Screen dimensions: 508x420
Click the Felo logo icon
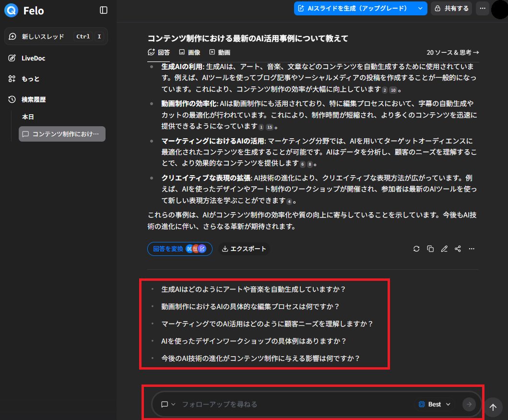[x=11, y=10]
